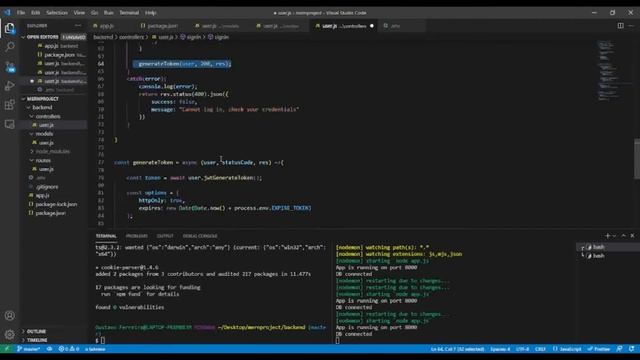Maximize the terminal panel with the up chevron

(623, 236)
